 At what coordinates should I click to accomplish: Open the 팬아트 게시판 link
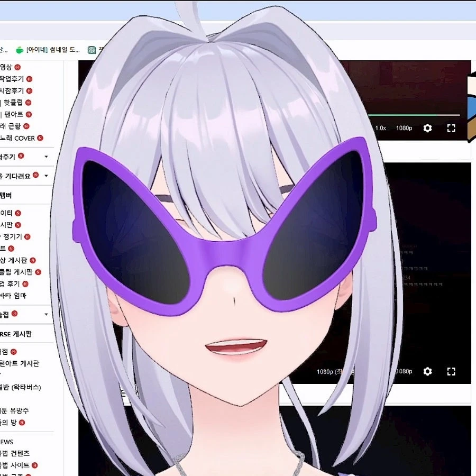20,363
